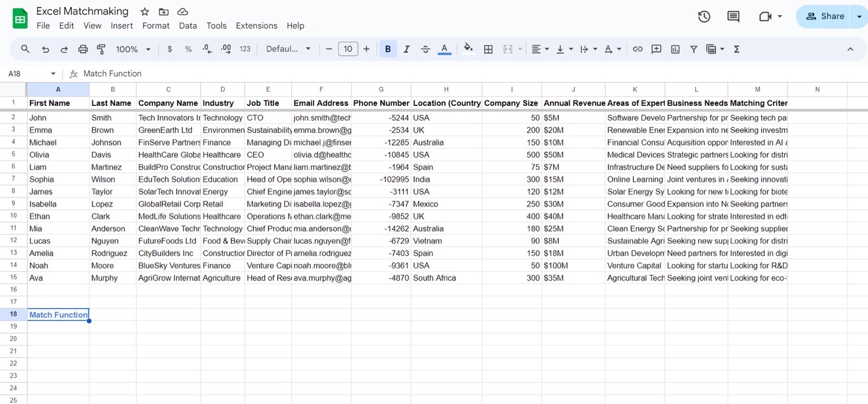868x404 pixels.
Task: Move document with folder icon
Action: [163, 11]
